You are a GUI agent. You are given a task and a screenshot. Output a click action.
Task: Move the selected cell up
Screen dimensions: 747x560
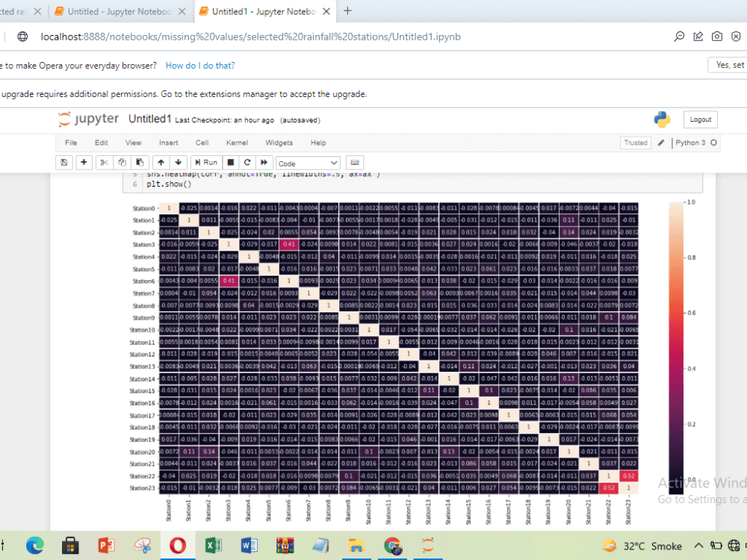coord(160,162)
